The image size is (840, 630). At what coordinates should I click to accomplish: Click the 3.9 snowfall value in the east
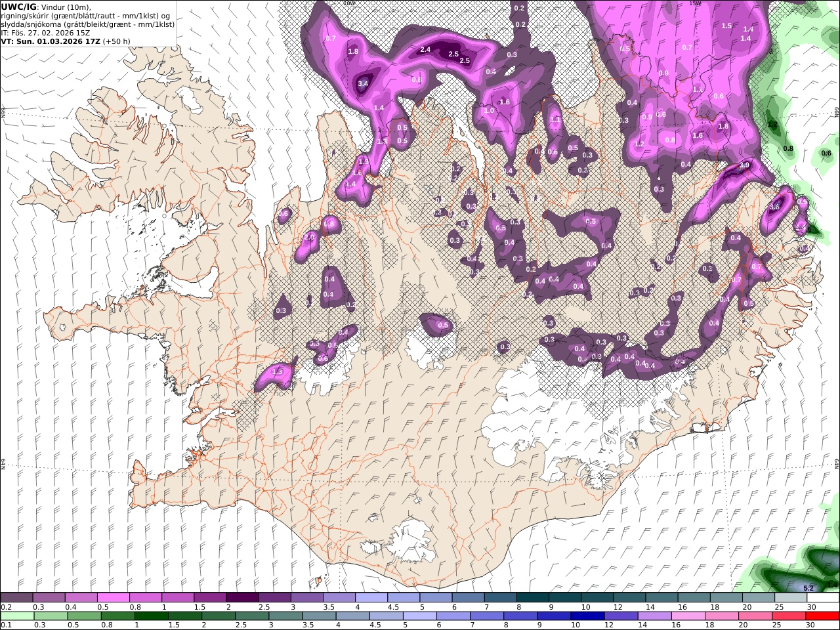[x=744, y=165]
